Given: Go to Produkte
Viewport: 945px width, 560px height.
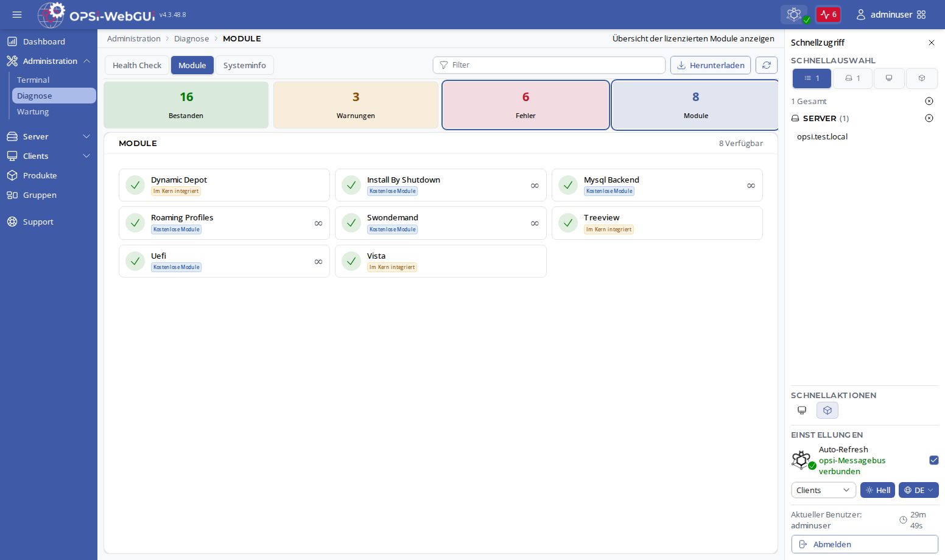Looking at the screenshot, I should tap(40, 175).
